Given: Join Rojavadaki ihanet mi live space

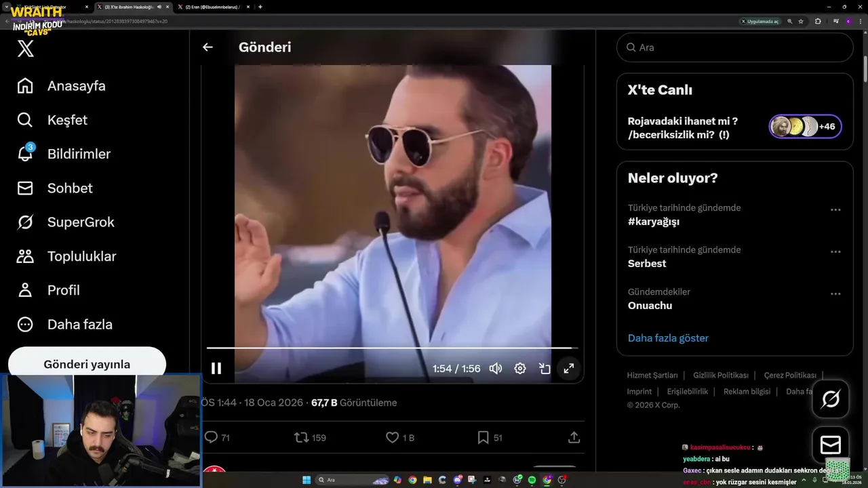Looking at the screenshot, I should pyautogui.click(x=683, y=127).
